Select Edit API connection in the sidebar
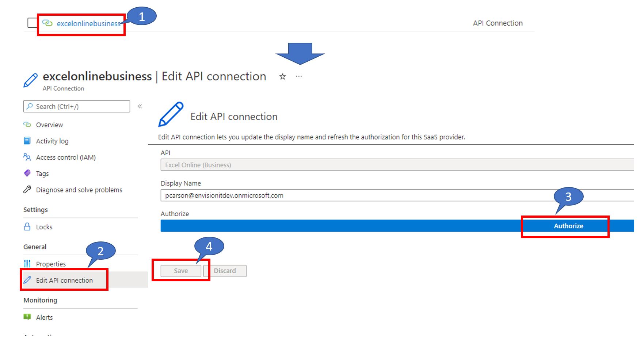Image resolution: width=644 pixels, height=347 pixels. 64,280
